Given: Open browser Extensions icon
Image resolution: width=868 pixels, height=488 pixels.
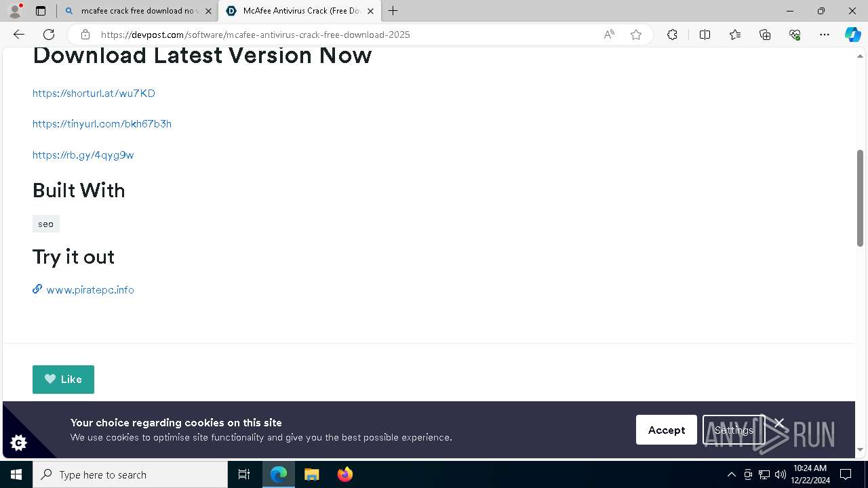Looking at the screenshot, I should (672, 35).
